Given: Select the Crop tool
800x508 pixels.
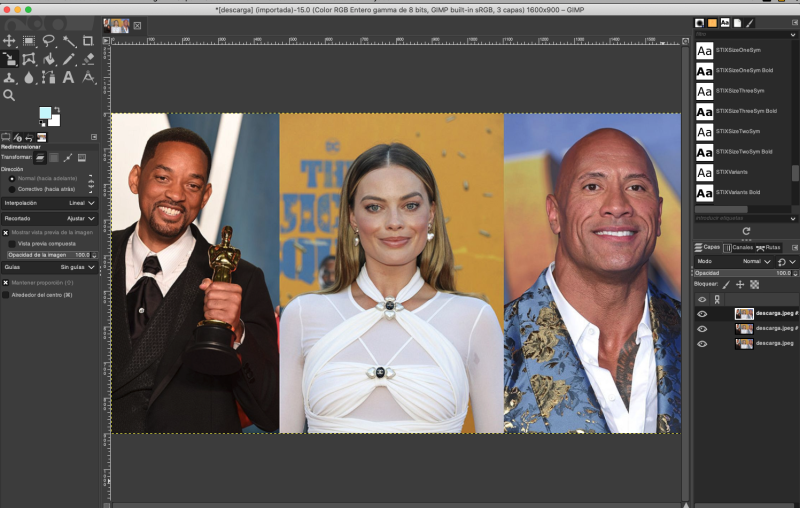Looking at the screenshot, I should [x=88, y=41].
